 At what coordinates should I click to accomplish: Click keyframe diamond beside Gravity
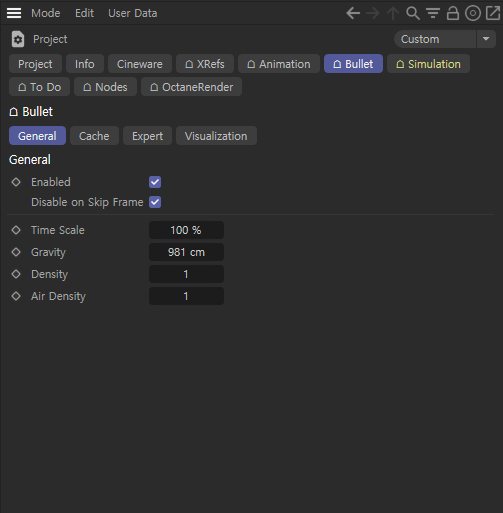16,252
